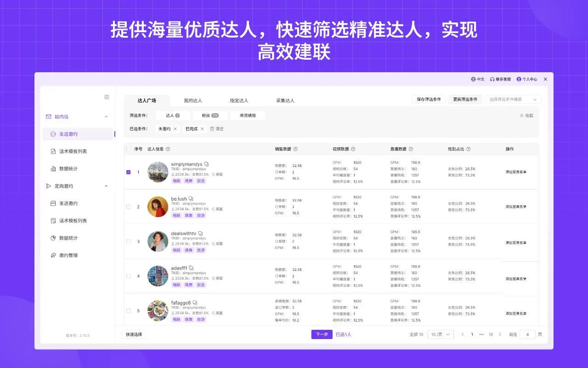Open the fafagge8 avatar thumbnail
This screenshot has width=588, height=368.
coord(158,311)
